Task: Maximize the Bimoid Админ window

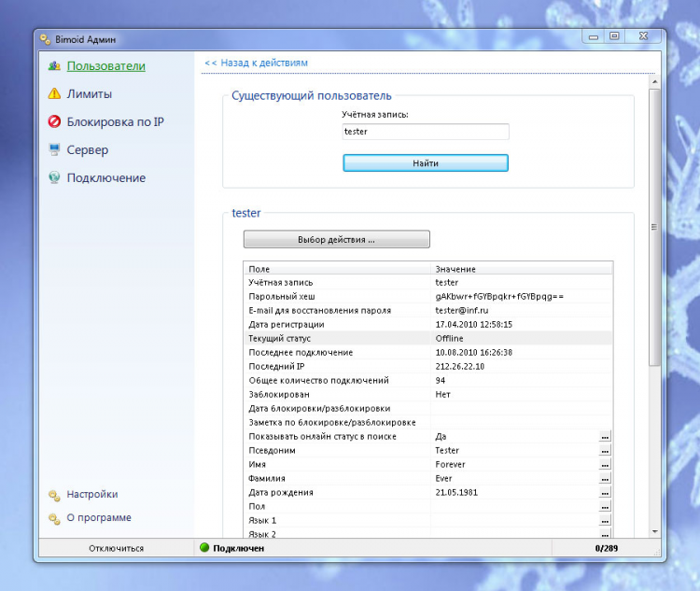Action: click(614, 36)
